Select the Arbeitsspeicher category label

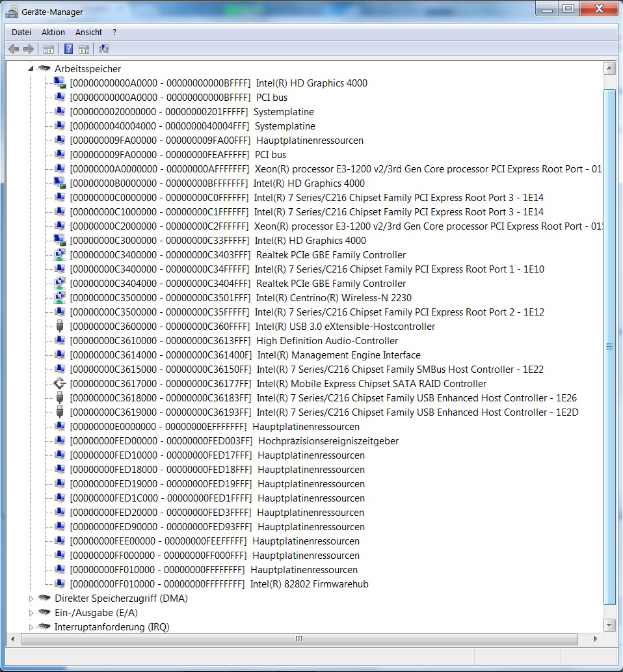(x=88, y=68)
